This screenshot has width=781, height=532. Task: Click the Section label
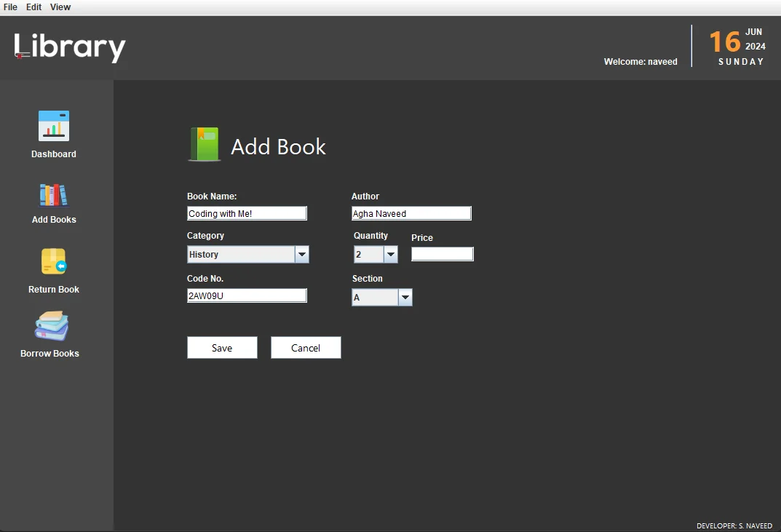[x=367, y=279]
